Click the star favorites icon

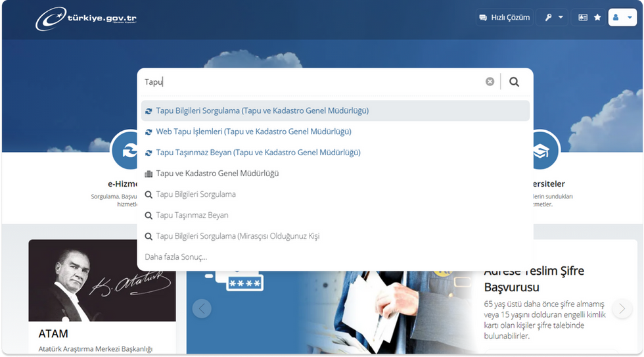(x=597, y=17)
